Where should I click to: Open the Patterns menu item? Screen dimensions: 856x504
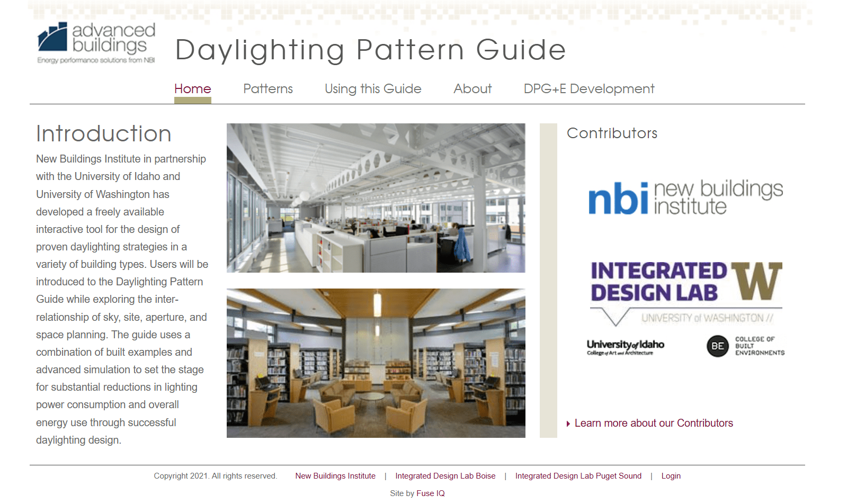[x=268, y=89]
